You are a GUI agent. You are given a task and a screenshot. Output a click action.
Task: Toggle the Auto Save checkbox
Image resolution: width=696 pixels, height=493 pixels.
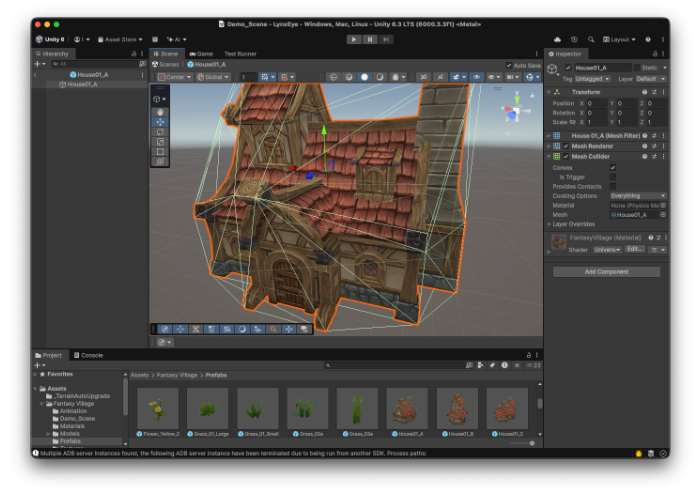509,65
